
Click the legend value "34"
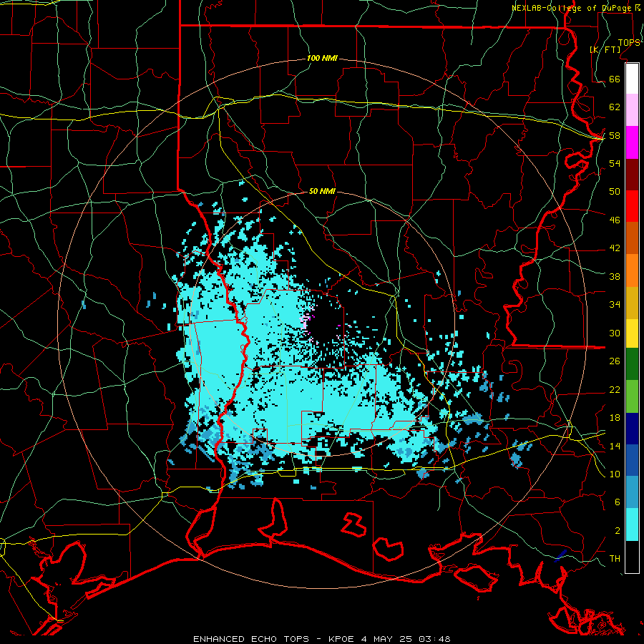point(615,304)
